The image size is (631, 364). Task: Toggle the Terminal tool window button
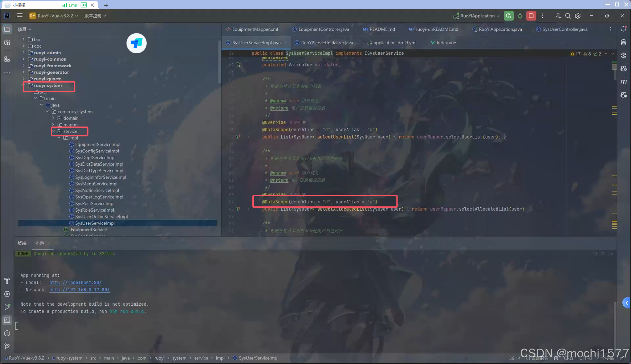[7, 320]
